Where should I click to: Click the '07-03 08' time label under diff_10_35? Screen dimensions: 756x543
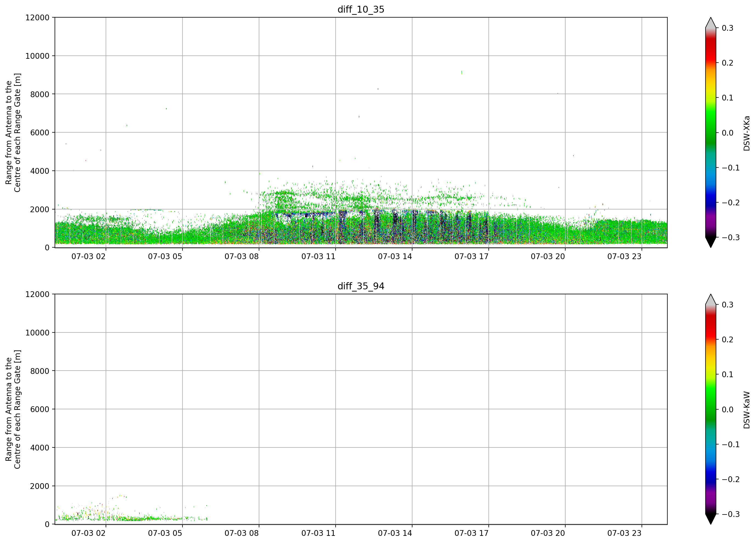click(x=242, y=256)
